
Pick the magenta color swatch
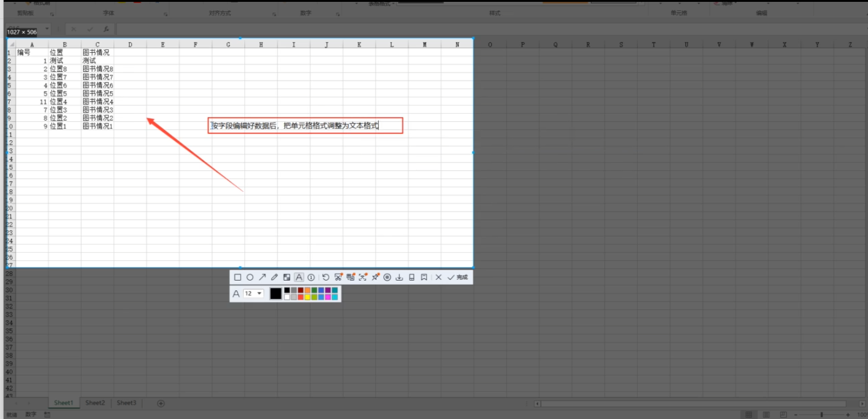coord(328,297)
